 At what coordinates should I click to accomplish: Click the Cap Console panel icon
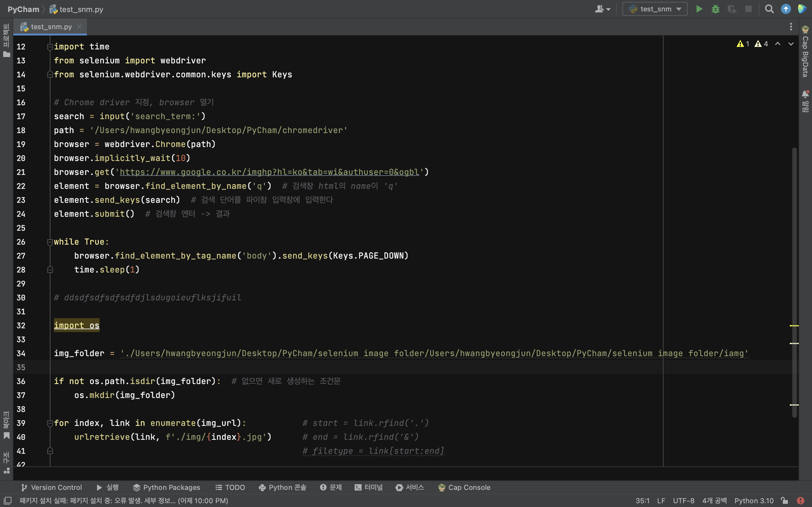click(442, 487)
